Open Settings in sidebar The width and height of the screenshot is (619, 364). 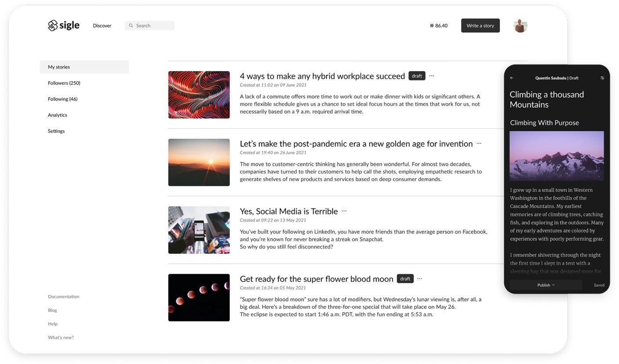click(56, 131)
